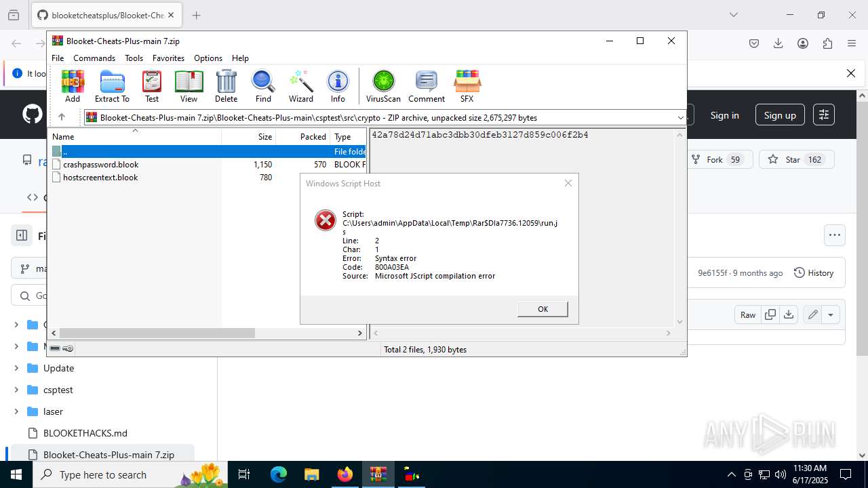Screen dimensions: 868x488
Task: Click the Pocket save icon in browser
Action: coord(754,43)
